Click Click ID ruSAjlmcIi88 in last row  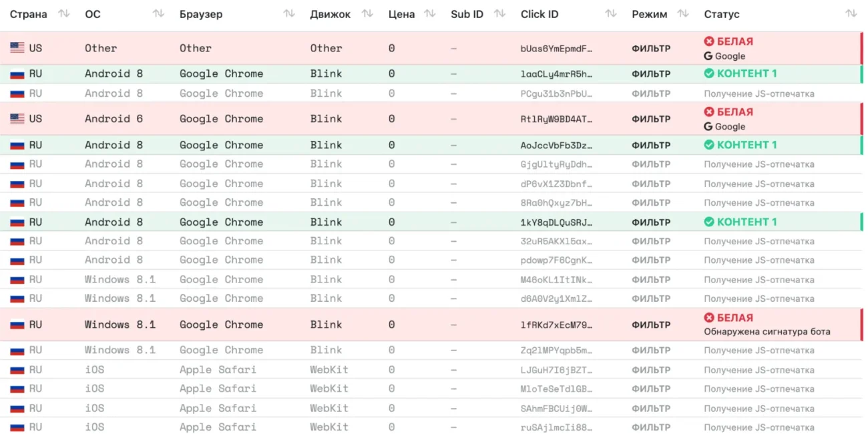pos(557,427)
